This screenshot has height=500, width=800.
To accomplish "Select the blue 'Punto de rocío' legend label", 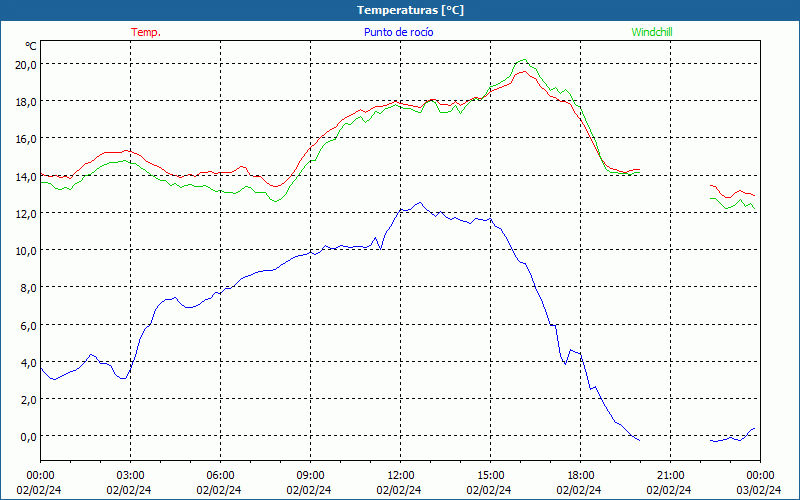I will (x=398, y=32).
